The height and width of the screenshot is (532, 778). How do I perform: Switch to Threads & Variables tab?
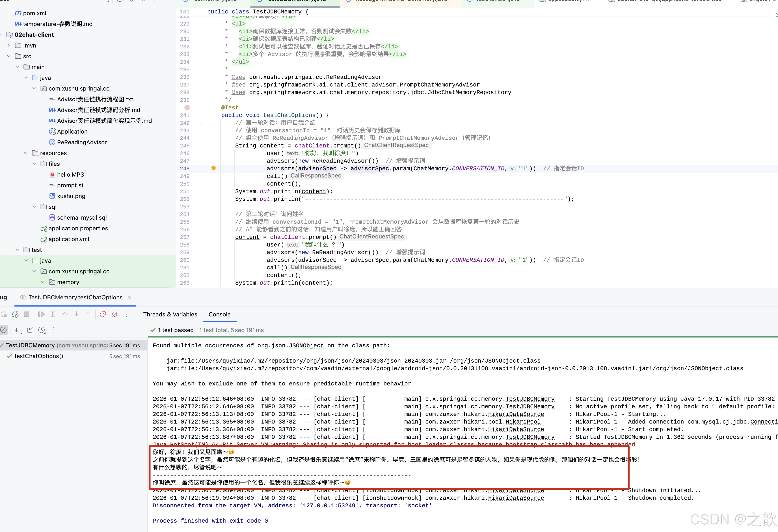click(x=170, y=314)
